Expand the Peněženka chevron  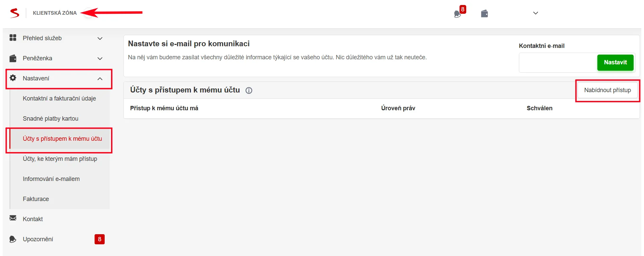[x=100, y=59]
